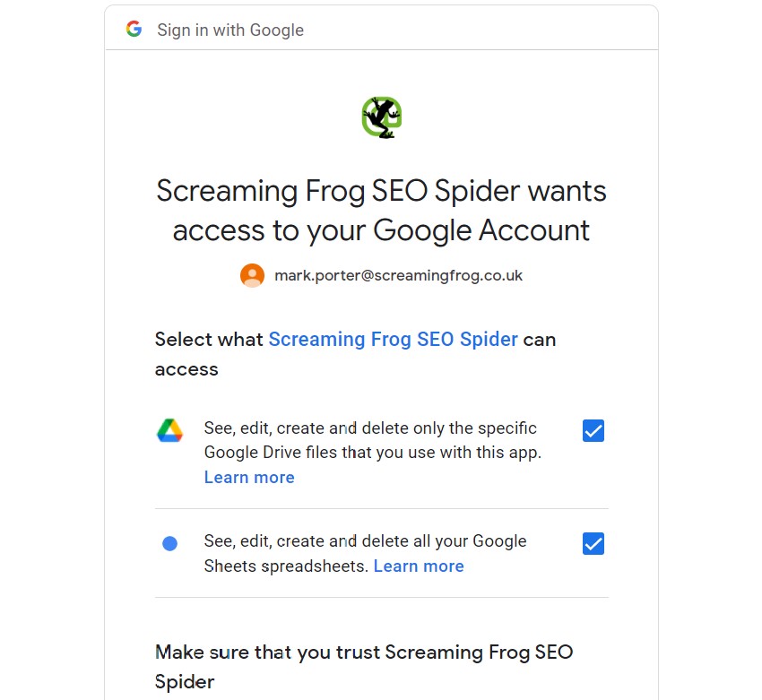Click the mark.porter@screamingfrog.co.uk email address
The height and width of the screenshot is (700, 762).
coord(399,275)
